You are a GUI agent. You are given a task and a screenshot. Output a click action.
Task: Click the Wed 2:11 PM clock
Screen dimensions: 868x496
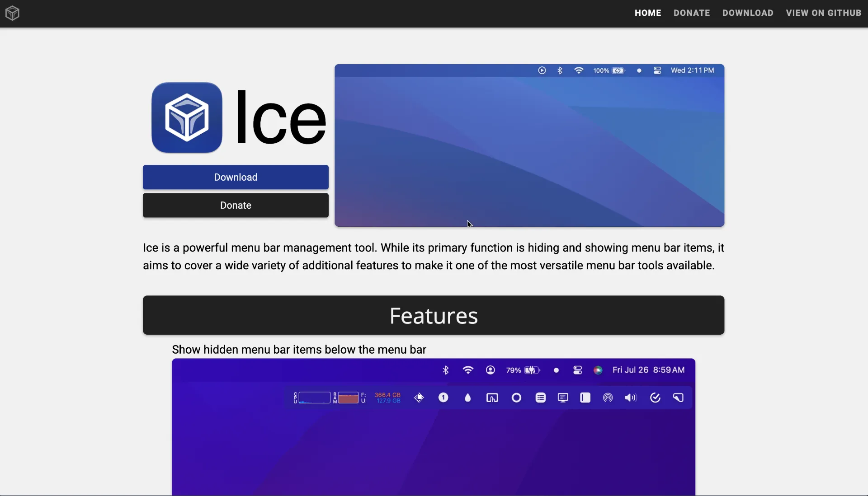692,70
